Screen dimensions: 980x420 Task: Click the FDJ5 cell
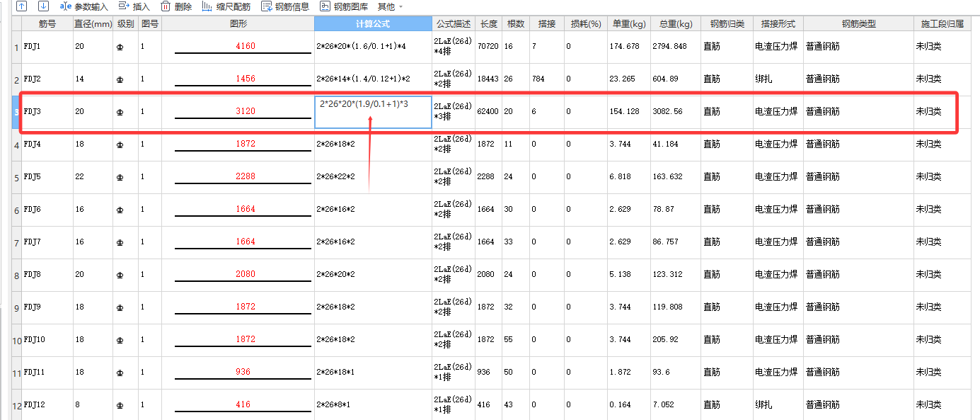pyautogui.click(x=47, y=177)
